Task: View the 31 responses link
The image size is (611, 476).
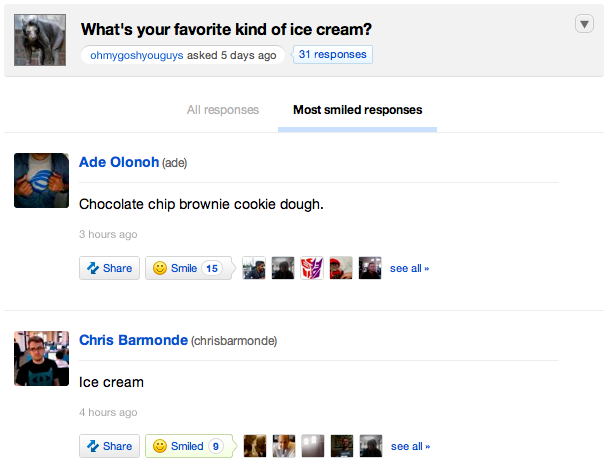Action: pos(333,54)
